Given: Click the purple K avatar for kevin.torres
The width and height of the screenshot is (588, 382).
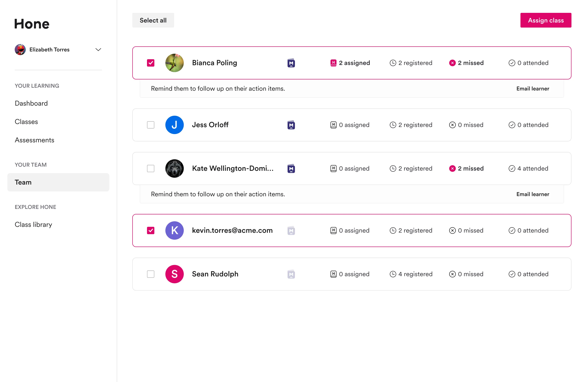Looking at the screenshot, I should point(174,231).
